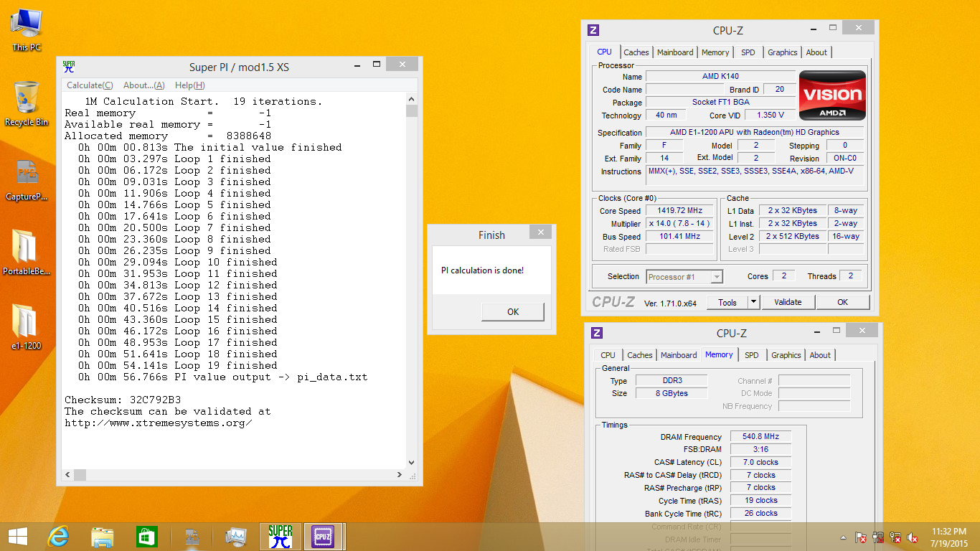Switch to SPD tab in the bottom CPU-Z window
The image size is (980, 551).
coord(752,355)
